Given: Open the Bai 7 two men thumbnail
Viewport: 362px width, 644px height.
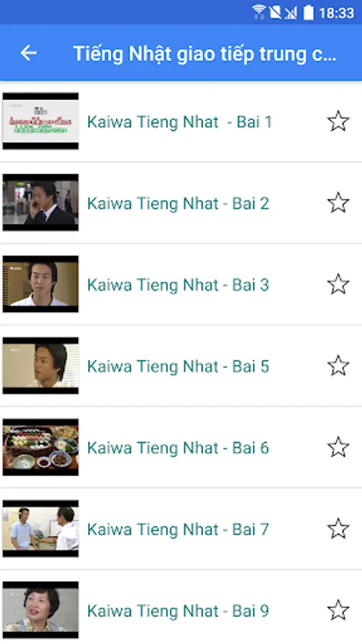Looking at the screenshot, I should coord(41,529).
